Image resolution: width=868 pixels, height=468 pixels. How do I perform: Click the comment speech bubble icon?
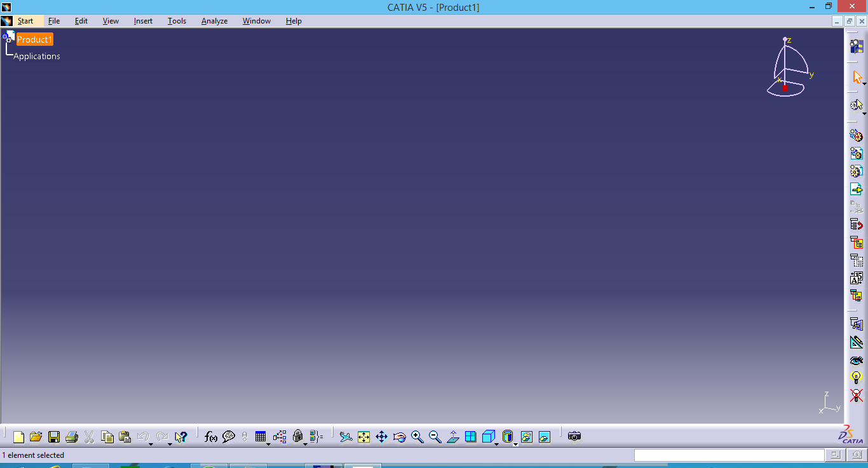229,437
